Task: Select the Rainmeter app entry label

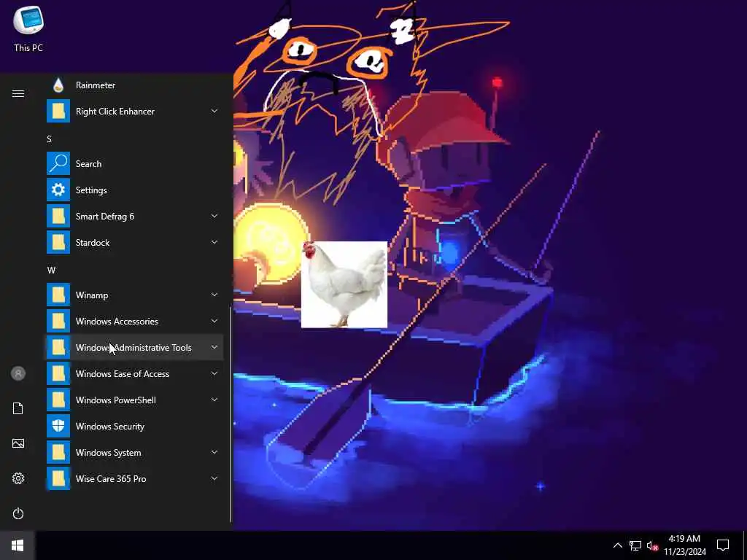Action: pyautogui.click(x=96, y=85)
